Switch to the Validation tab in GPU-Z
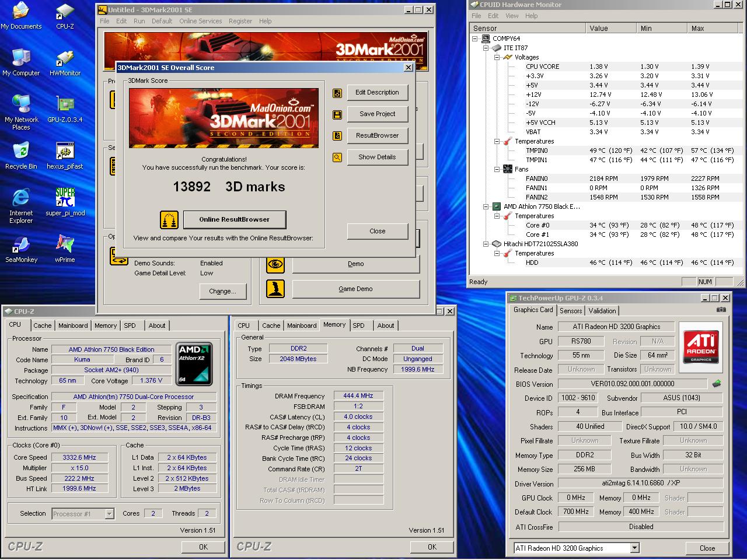 [602, 311]
